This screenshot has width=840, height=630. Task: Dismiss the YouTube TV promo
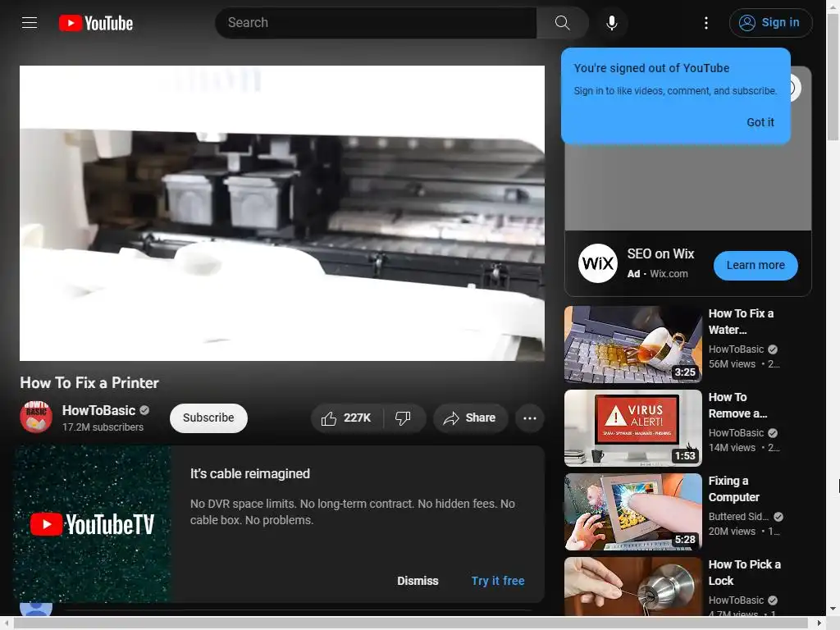point(418,581)
